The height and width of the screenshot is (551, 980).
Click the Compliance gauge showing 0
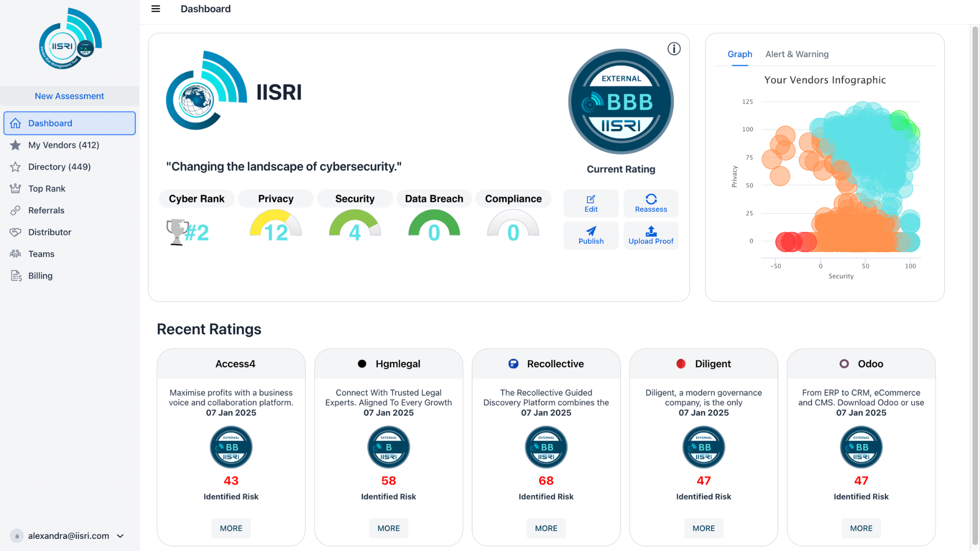[513, 226]
